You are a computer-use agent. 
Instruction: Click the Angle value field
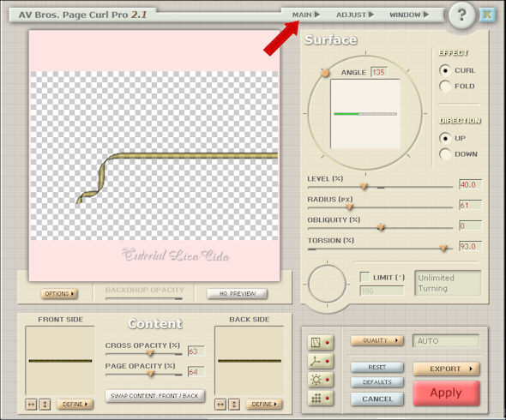click(379, 72)
